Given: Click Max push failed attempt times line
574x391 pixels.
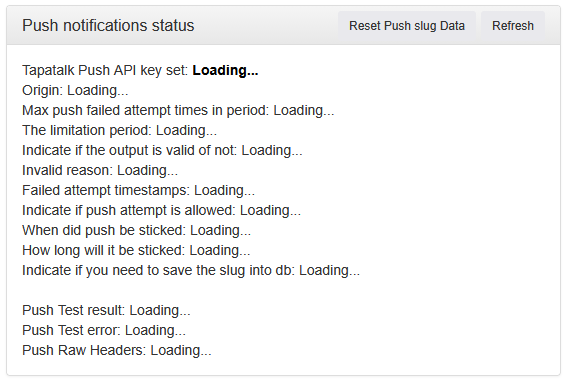Looking at the screenshot, I should pyautogui.click(x=178, y=111).
